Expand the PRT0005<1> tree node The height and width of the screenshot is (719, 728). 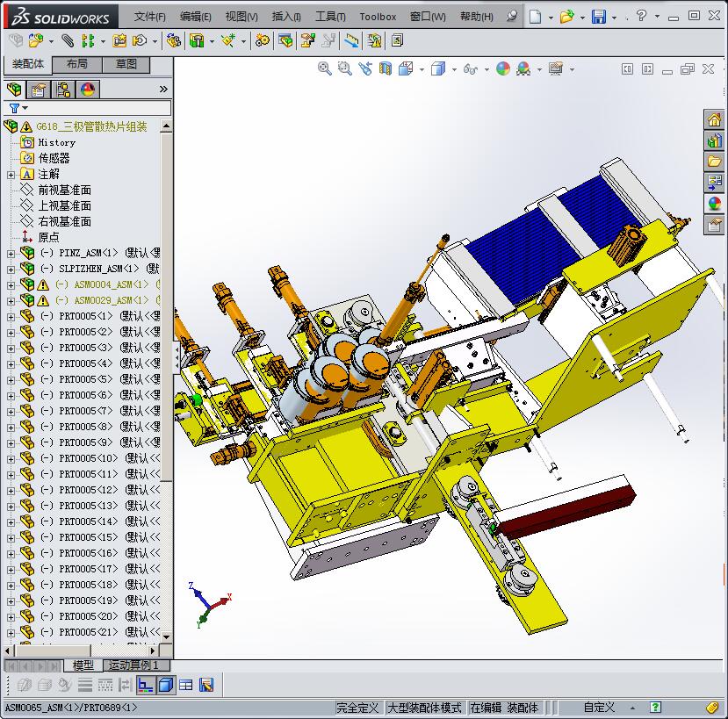click(x=11, y=317)
